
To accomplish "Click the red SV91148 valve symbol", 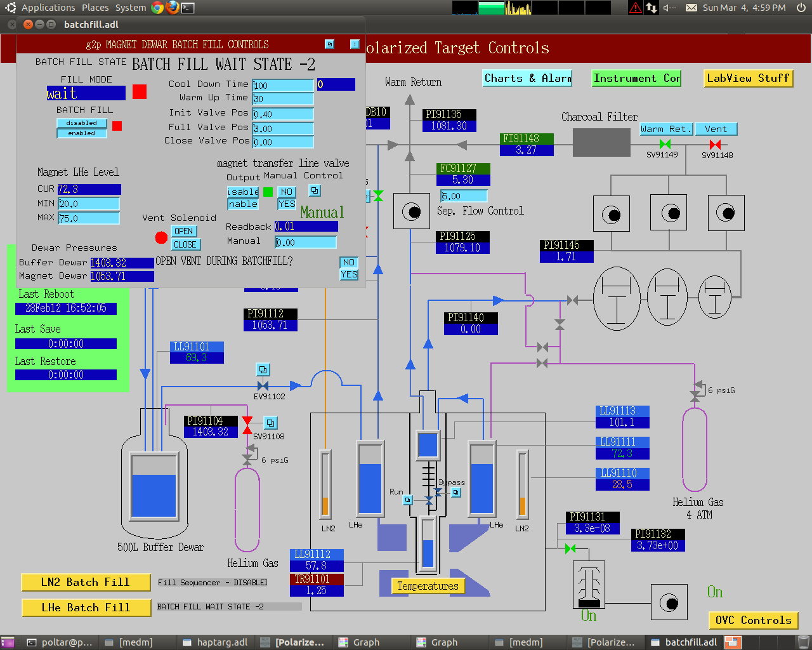I will pyautogui.click(x=715, y=145).
